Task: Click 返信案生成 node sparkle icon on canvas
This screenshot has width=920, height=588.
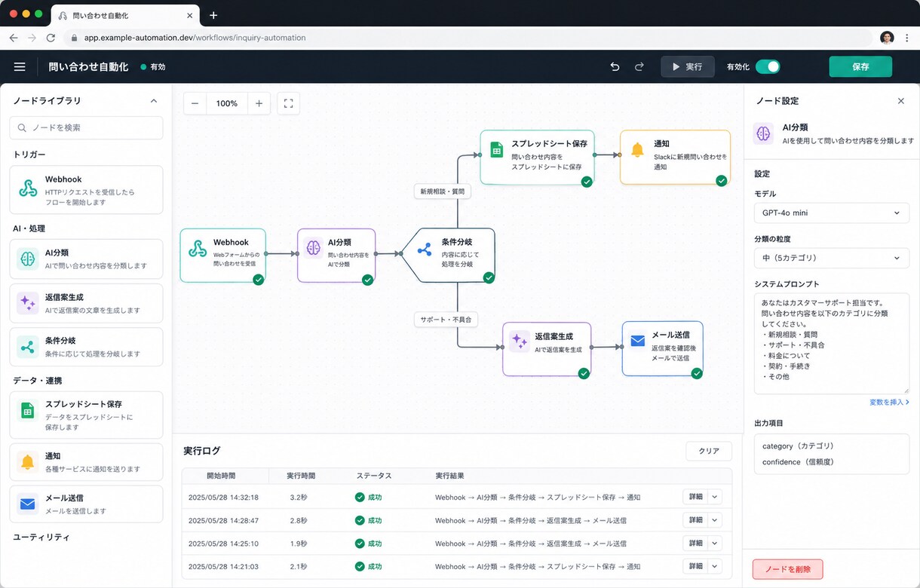Action: click(x=519, y=341)
